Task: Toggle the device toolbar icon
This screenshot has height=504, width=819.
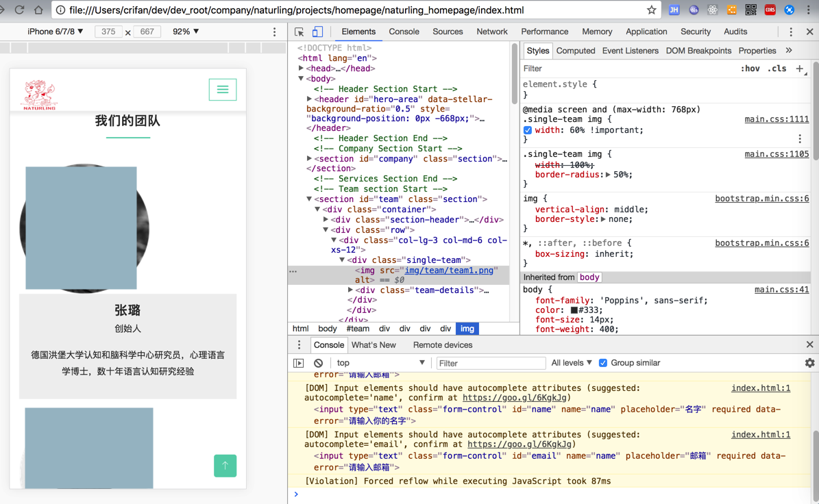Action: point(317,32)
